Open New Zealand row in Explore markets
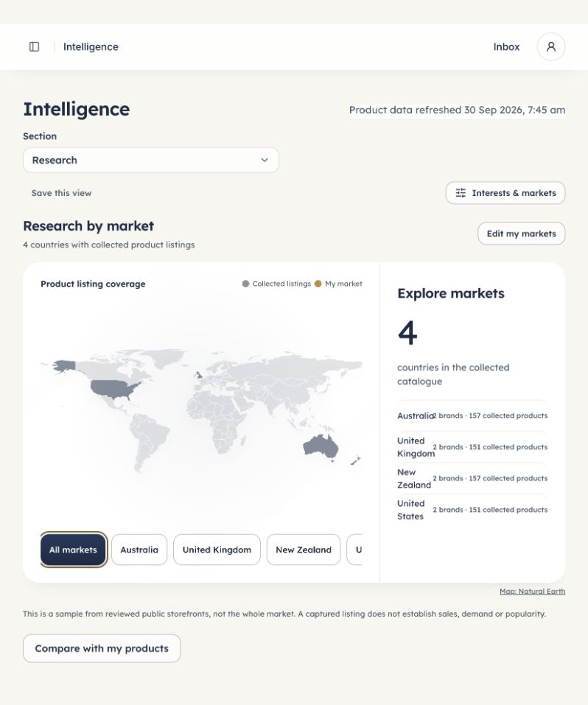 point(472,478)
